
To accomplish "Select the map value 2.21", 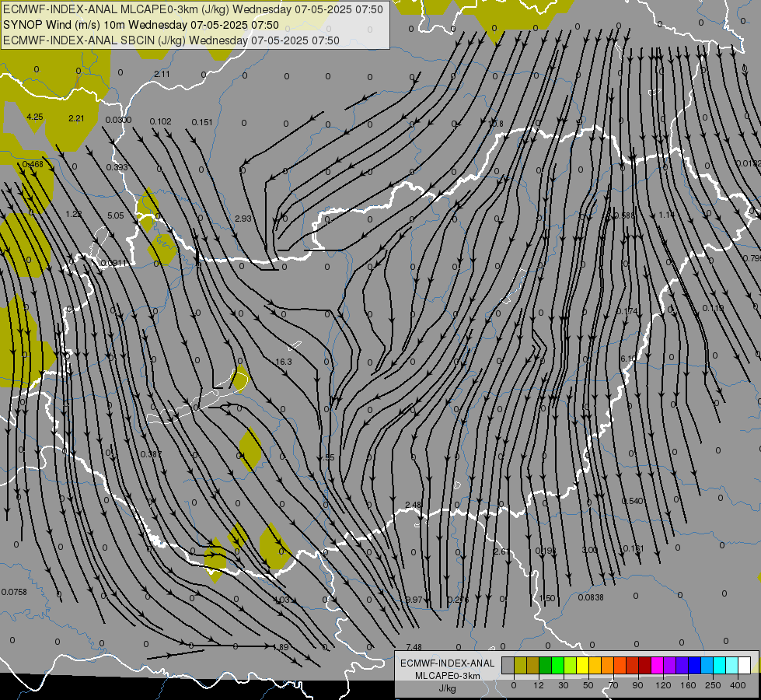I will point(76,118).
